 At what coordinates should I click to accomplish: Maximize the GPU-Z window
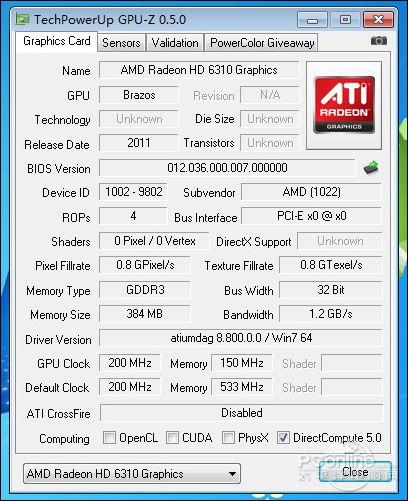click(x=345, y=20)
